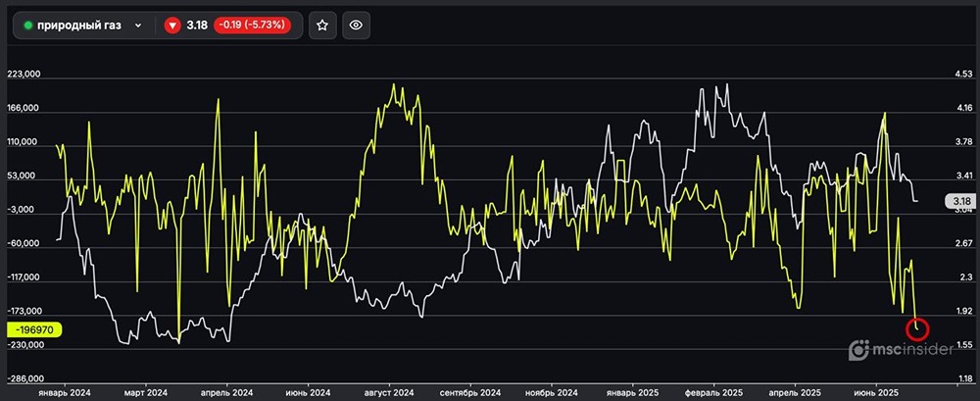Toggle the eye visibility button
Screen dimensions: 980x401
pyautogui.click(x=357, y=25)
